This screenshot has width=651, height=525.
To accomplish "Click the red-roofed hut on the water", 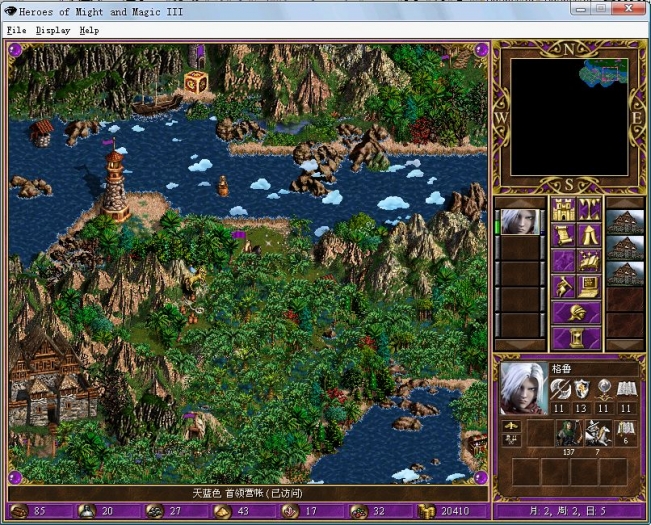I will click(x=42, y=133).
